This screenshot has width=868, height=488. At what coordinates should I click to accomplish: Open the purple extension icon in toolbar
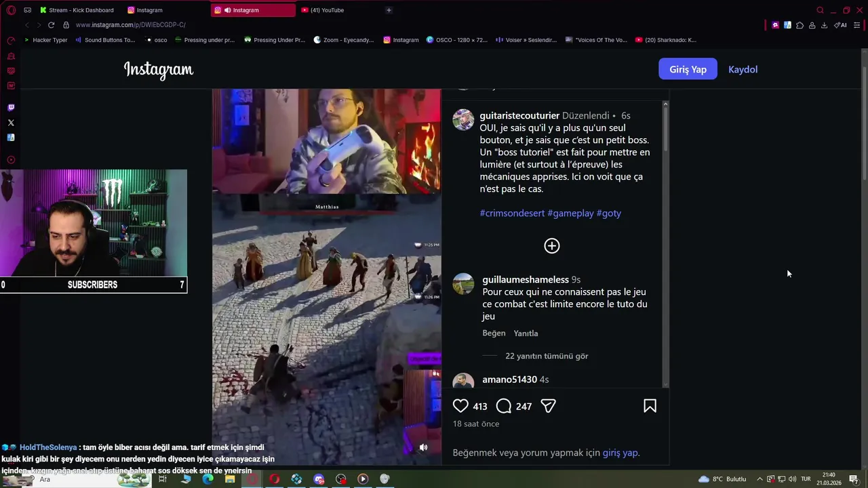click(775, 25)
